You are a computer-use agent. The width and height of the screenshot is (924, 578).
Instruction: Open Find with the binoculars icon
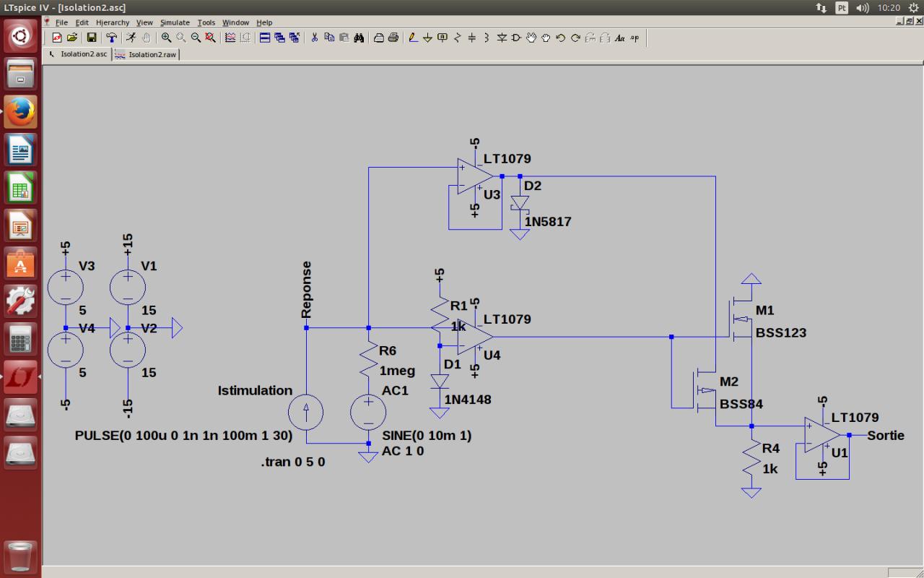tap(359, 38)
